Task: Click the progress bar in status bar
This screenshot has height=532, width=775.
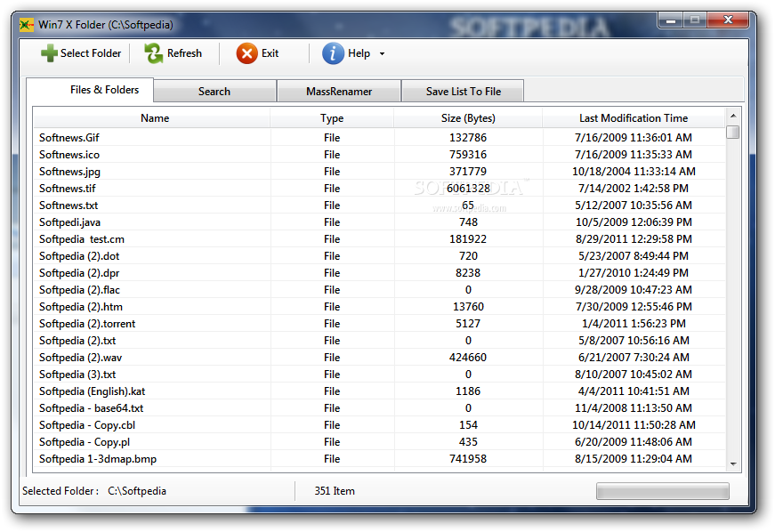Action: (663, 491)
